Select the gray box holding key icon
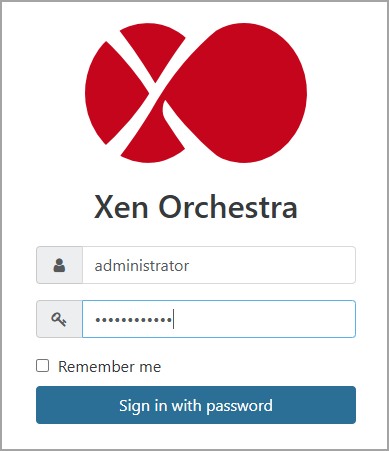 pos(59,319)
